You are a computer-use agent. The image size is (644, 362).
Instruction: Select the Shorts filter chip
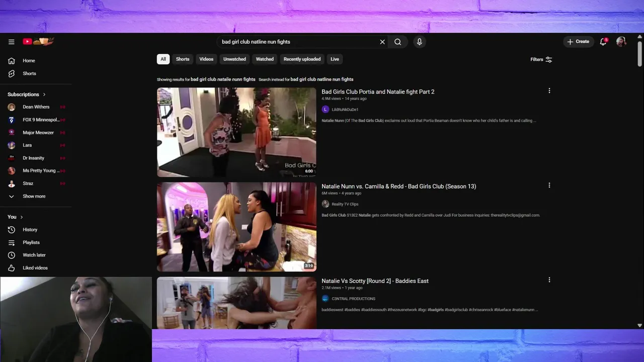183,59
